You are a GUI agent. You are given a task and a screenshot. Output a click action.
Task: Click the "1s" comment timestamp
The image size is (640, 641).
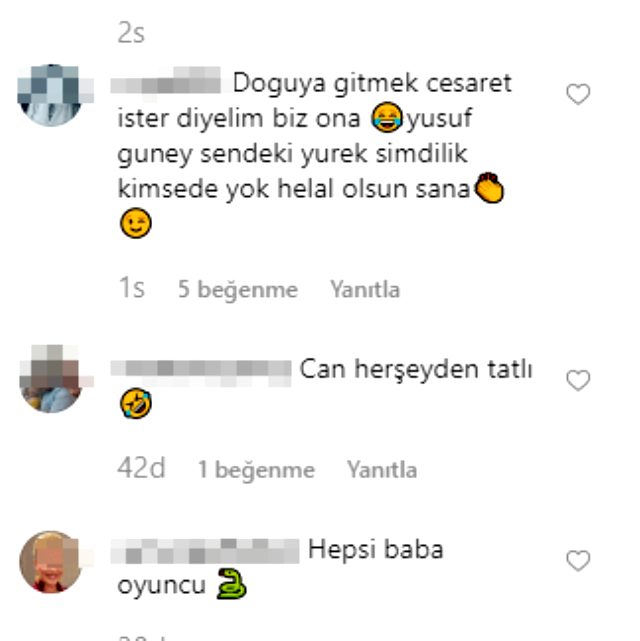click(x=131, y=288)
